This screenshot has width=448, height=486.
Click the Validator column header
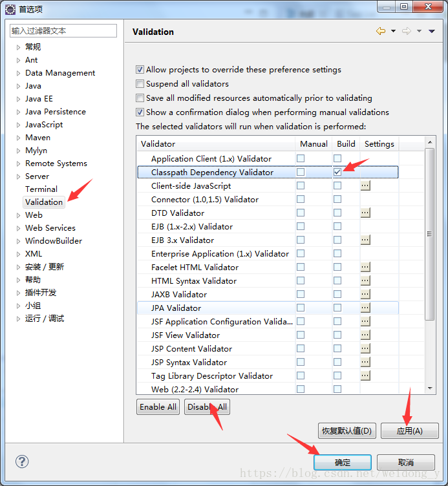216,144
